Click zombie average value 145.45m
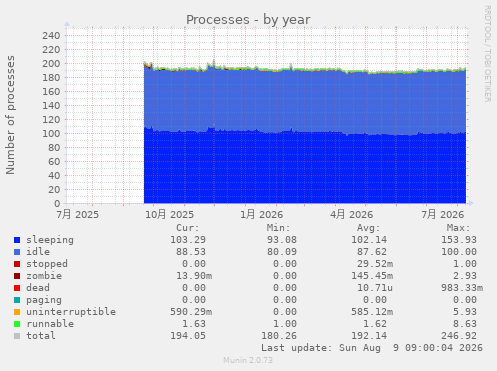The width and height of the screenshot is (497, 371). [x=372, y=276]
